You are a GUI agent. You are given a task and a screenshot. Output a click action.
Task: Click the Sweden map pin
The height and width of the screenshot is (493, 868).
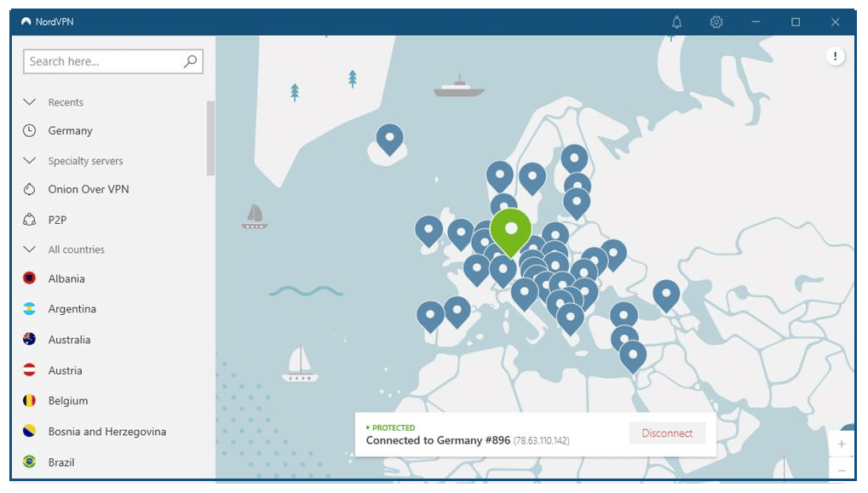532,178
